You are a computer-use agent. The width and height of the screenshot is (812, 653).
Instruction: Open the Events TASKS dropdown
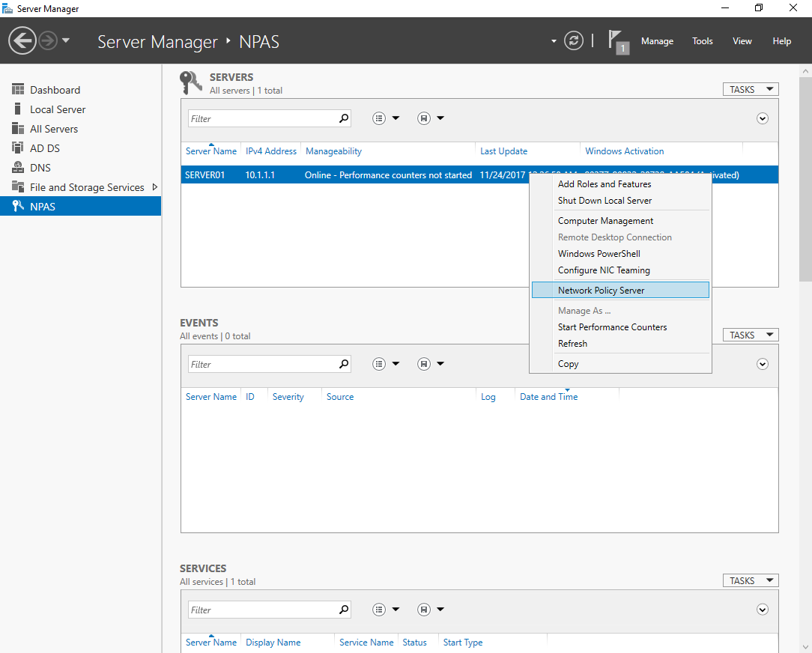click(750, 335)
